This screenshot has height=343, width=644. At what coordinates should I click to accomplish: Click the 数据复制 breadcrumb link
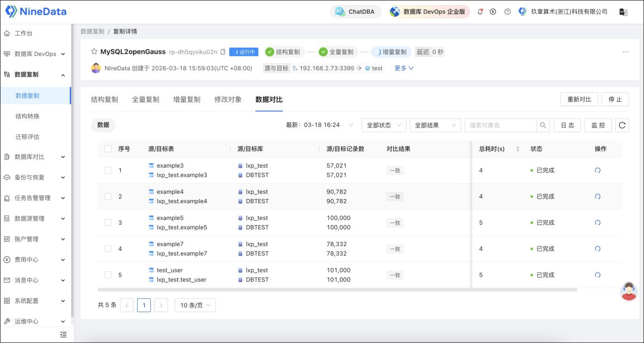[92, 31]
